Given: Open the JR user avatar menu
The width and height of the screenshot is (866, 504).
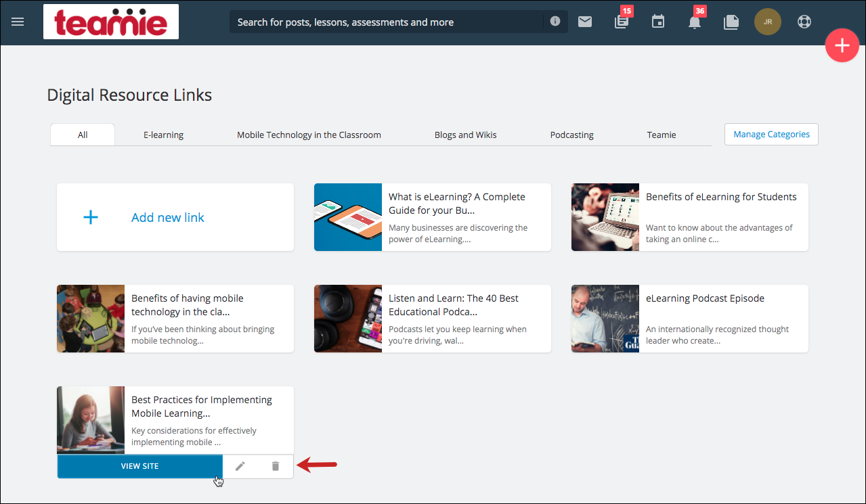Looking at the screenshot, I should [768, 22].
